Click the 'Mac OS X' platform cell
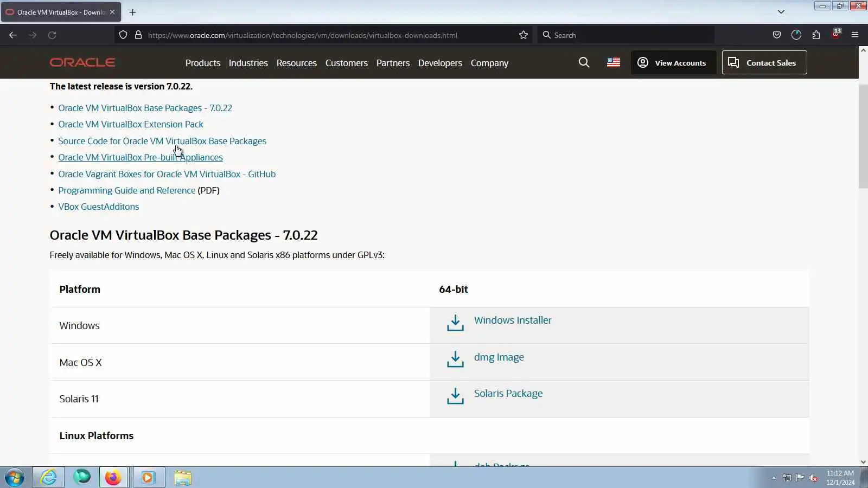 point(240,362)
